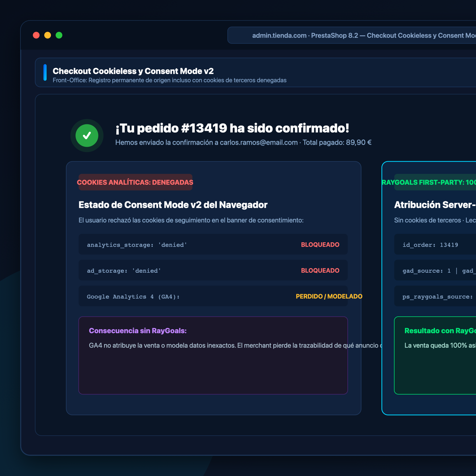Click the 'gad_source: 1' code row
The width and height of the screenshot is (476, 476).
point(435,270)
